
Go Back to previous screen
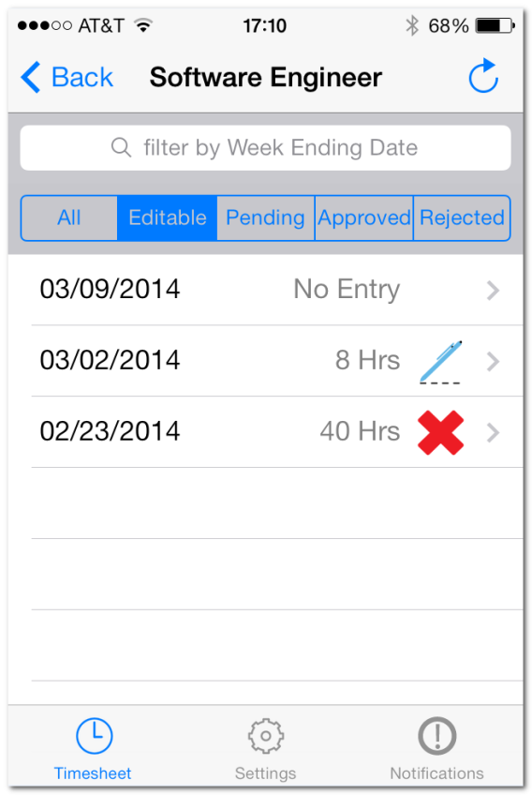coord(66,77)
